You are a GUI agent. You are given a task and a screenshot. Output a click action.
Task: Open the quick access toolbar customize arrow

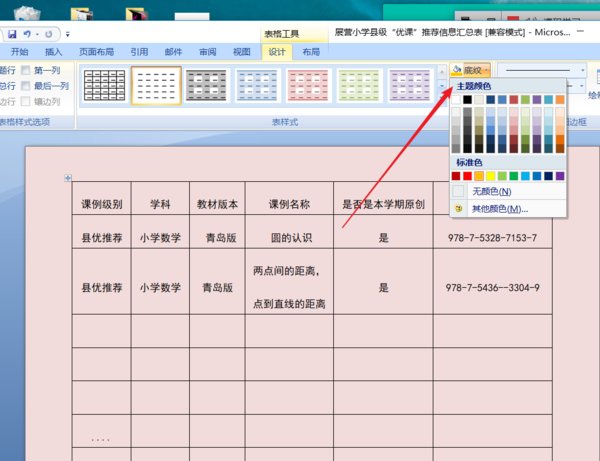(x=67, y=34)
